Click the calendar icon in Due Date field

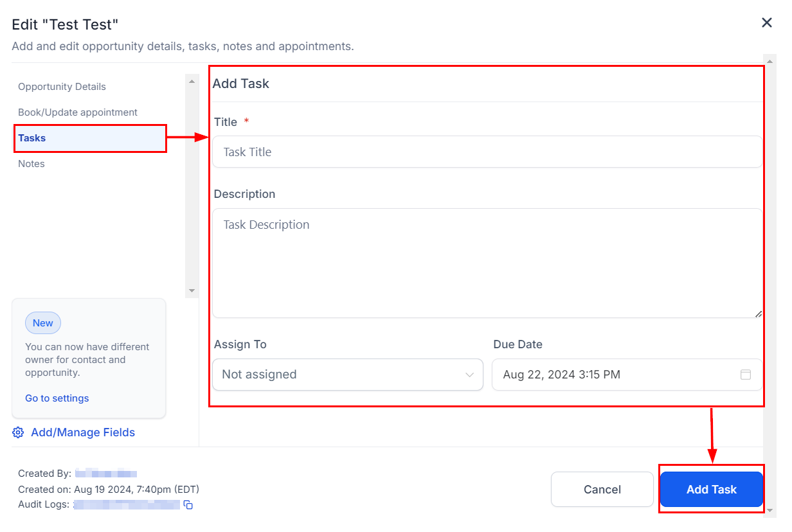(x=746, y=375)
